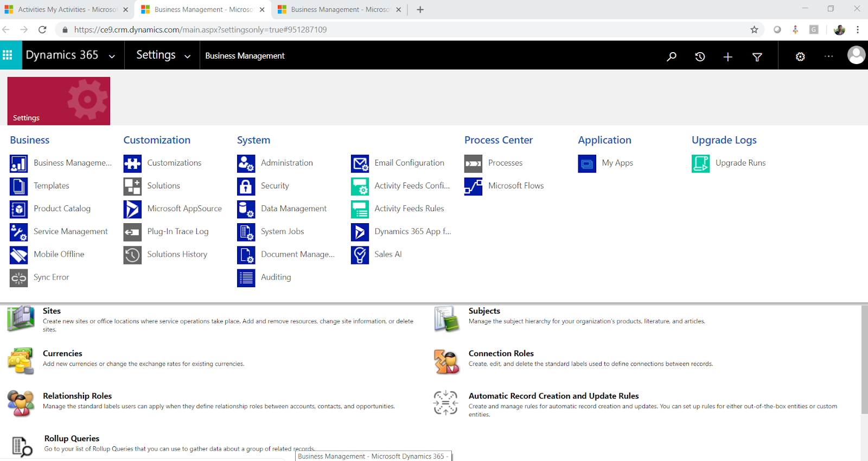
Task: Open the settings gear in the nav bar
Action: tap(800, 56)
